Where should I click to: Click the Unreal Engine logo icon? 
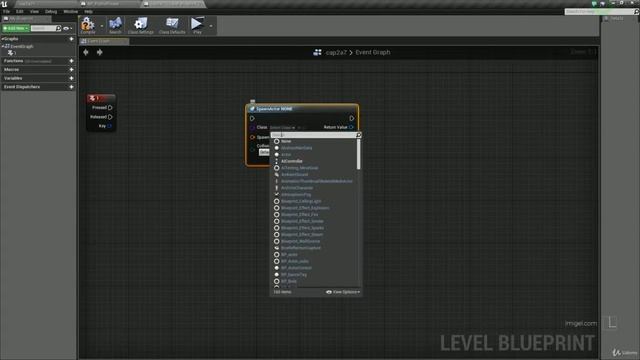click(4, 4)
